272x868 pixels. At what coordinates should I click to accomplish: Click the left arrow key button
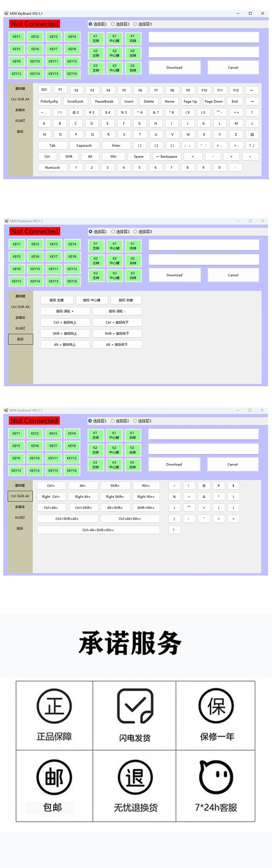coord(252,90)
